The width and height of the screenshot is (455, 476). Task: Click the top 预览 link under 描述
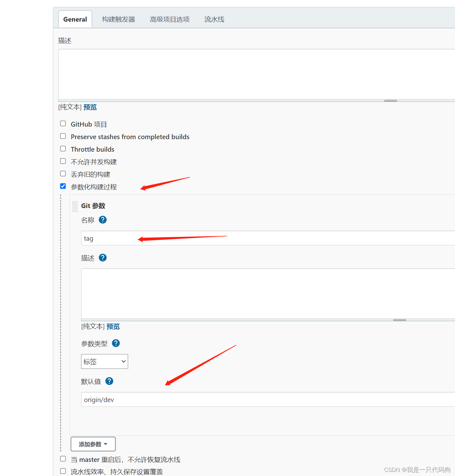click(x=90, y=107)
